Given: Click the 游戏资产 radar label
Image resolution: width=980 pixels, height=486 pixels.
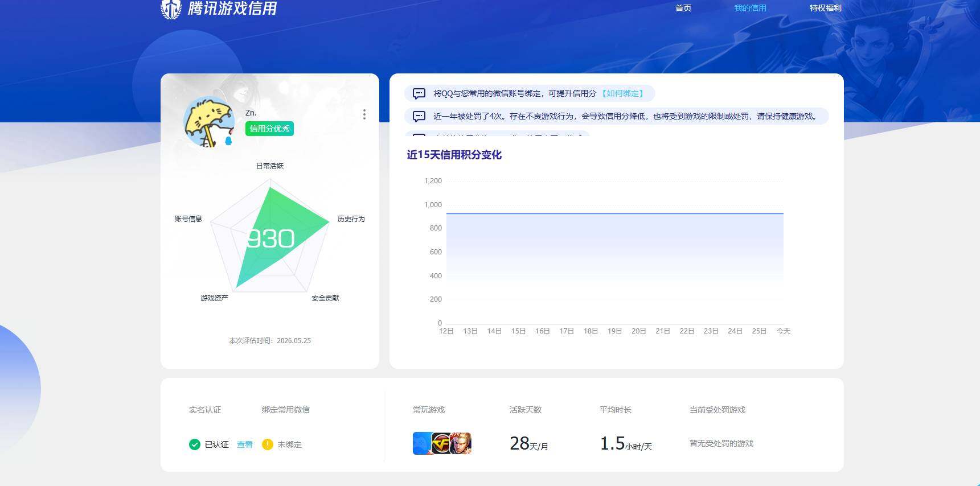Looking at the screenshot, I should (x=214, y=298).
